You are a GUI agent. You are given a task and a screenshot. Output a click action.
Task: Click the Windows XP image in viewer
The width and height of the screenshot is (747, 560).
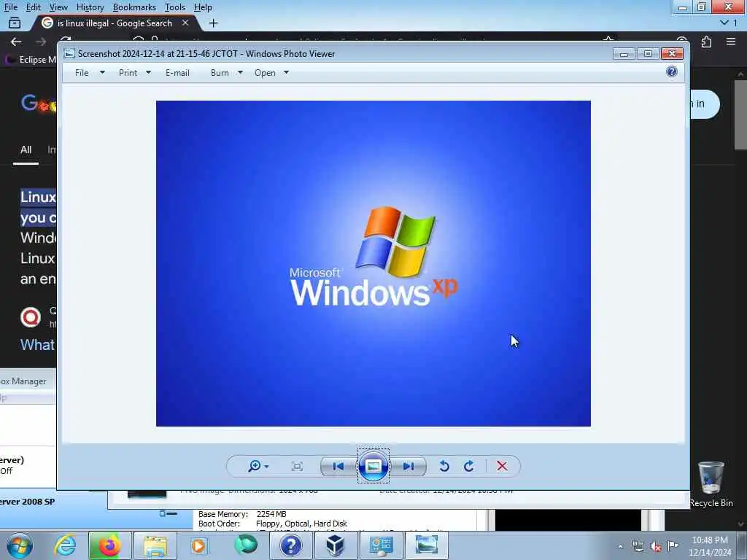373,263
